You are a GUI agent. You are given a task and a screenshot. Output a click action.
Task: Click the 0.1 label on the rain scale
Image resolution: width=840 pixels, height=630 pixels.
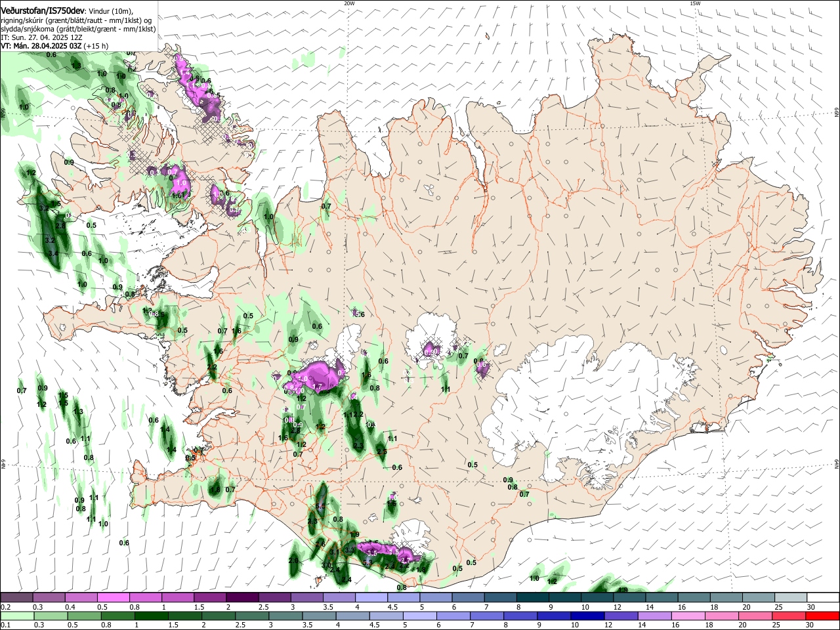[5, 625]
